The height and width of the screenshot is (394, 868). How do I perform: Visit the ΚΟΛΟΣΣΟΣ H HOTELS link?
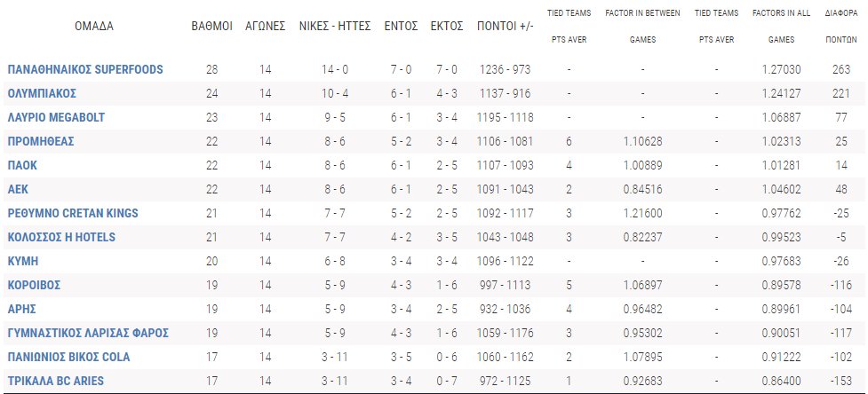click(61, 237)
